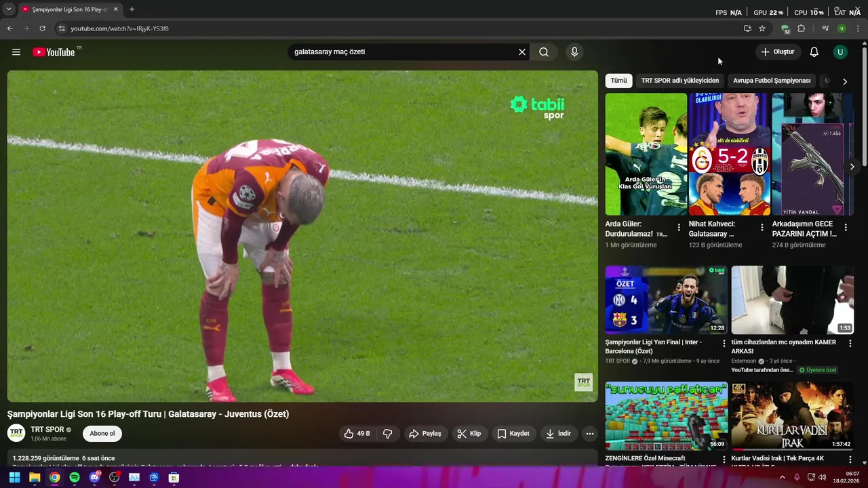Open Inter - Barcelona özet thumbnail
Viewport: 868px width, 488px height.
click(667, 300)
